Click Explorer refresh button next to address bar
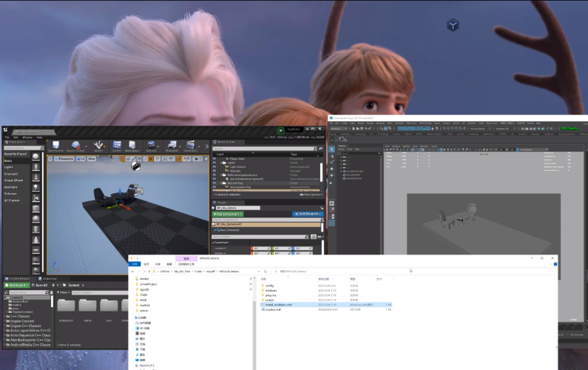588x370 pixels. pos(266,272)
